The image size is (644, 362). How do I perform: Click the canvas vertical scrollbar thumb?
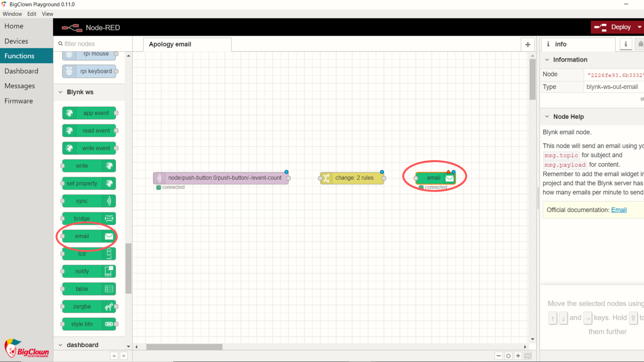pyautogui.click(x=533, y=79)
